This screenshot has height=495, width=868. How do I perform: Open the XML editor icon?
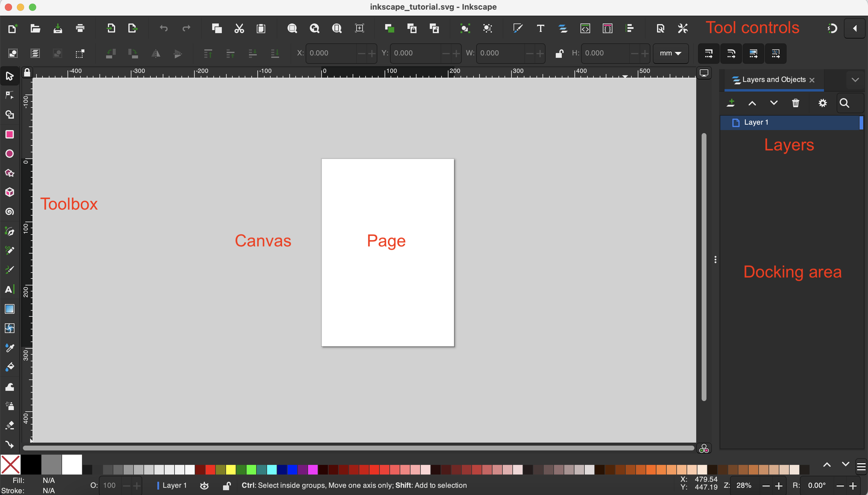[x=585, y=28]
